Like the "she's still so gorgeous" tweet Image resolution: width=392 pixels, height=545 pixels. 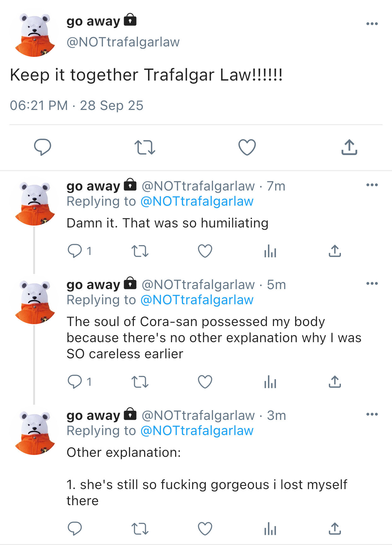205,529
